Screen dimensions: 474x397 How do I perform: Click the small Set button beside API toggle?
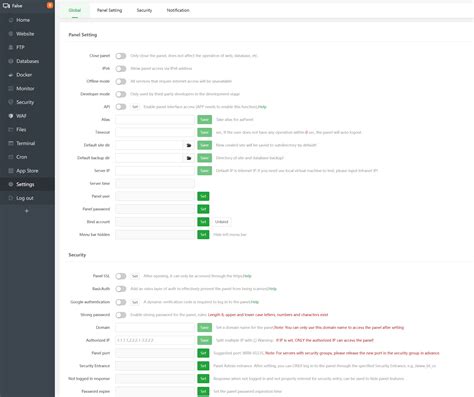pyautogui.click(x=135, y=107)
